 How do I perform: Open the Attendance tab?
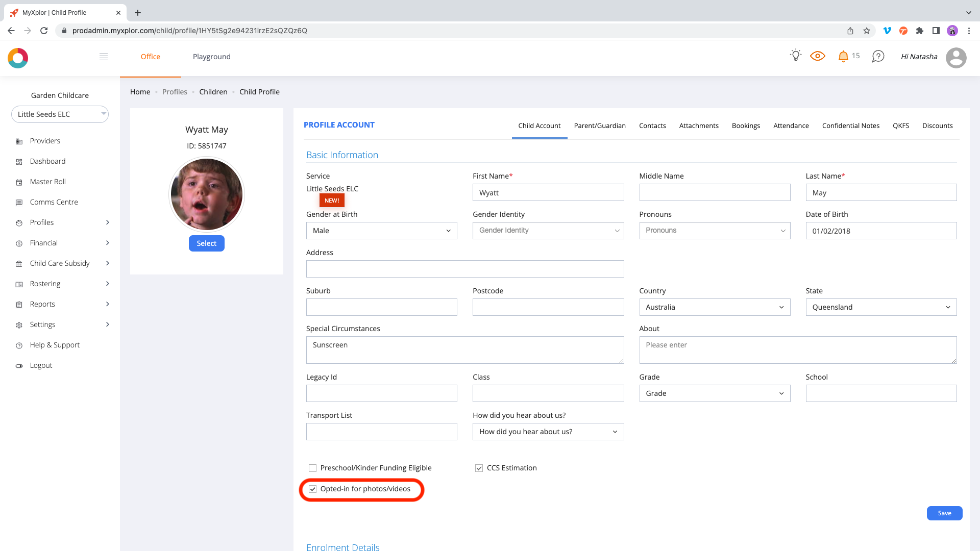click(791, 126)
